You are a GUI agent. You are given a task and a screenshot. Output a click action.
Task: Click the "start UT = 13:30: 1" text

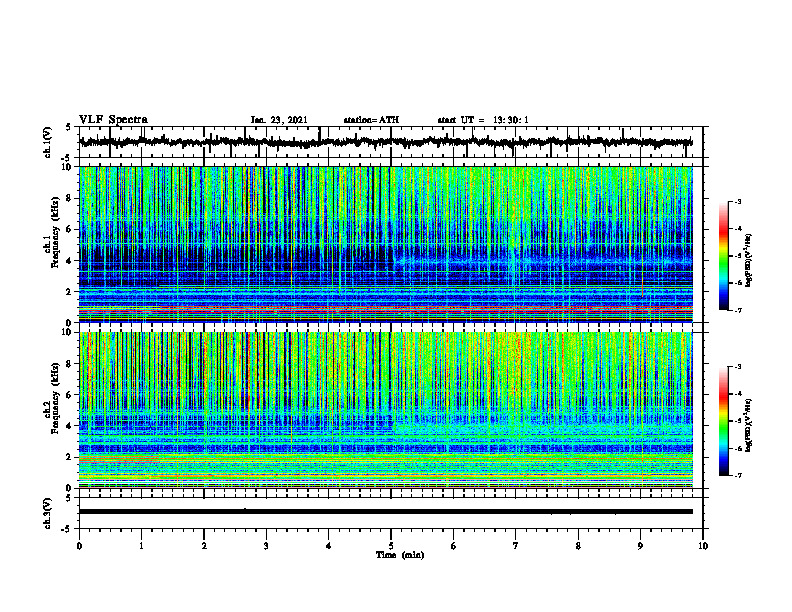[x=483, y=120]
